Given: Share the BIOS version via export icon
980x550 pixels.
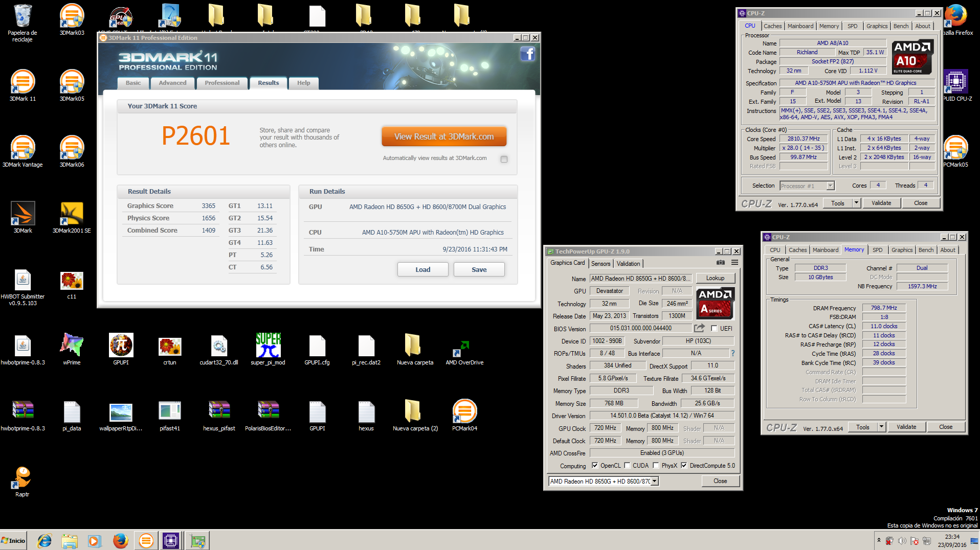Looking at the screenshot, I should [x=699, y=328].
